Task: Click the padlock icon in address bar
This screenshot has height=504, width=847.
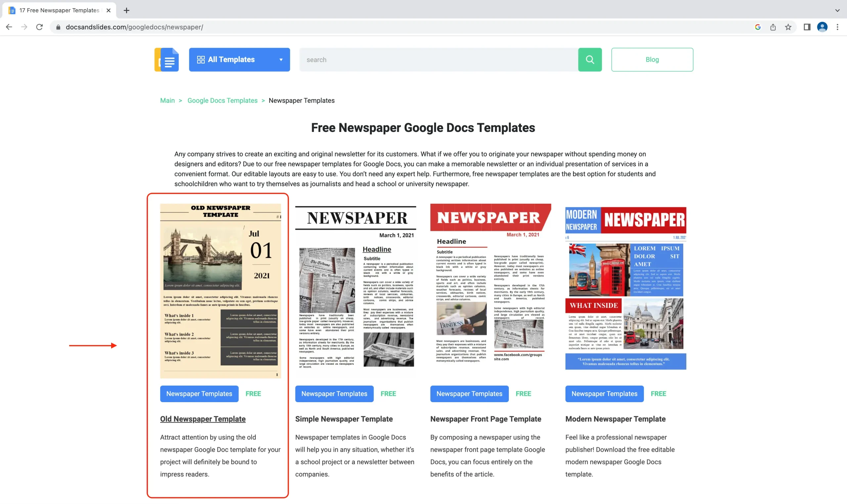Action: click(58, 27)
